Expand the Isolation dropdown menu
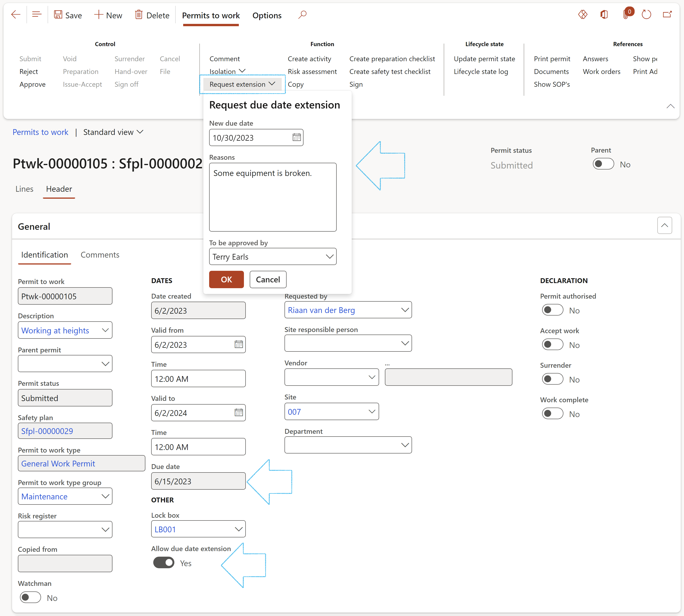Screen dimensions: 684x616 [227, 71]
